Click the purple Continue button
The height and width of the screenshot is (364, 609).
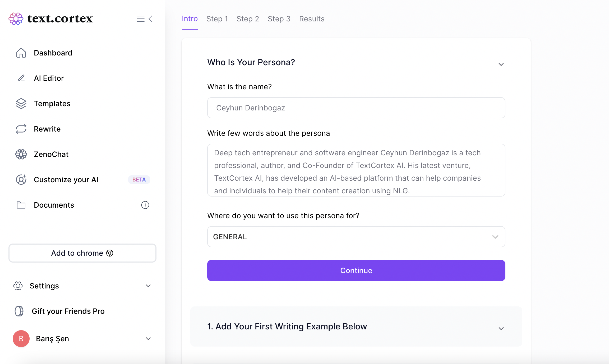pos(356,270)
